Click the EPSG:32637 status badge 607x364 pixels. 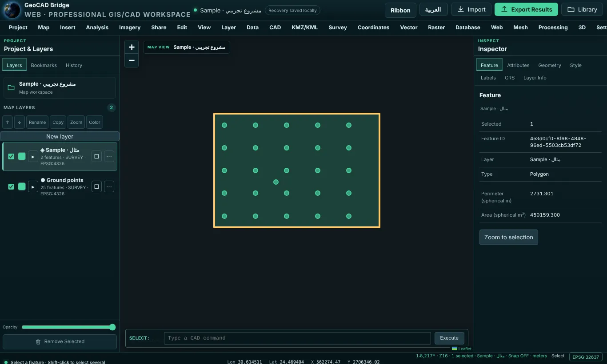point(586,357)
